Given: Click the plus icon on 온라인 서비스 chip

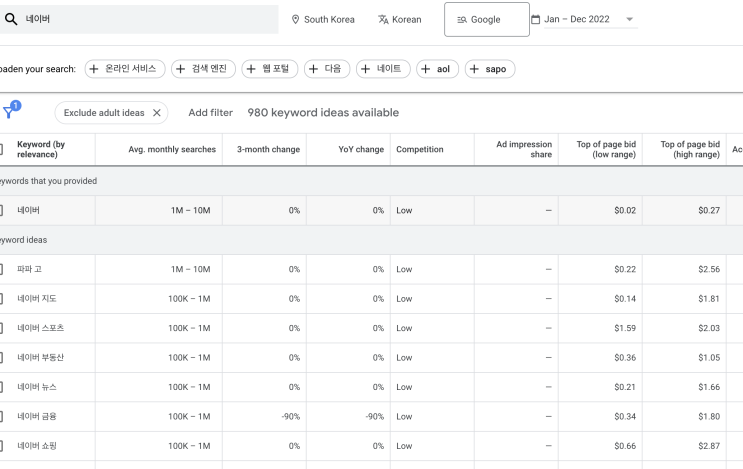Looking at the screenshot, I should click(94, 69).
